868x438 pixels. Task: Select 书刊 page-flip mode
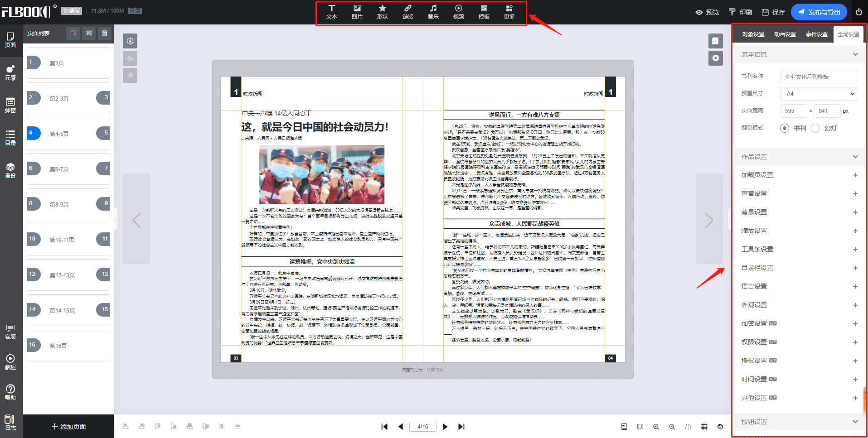pos(785,128)
